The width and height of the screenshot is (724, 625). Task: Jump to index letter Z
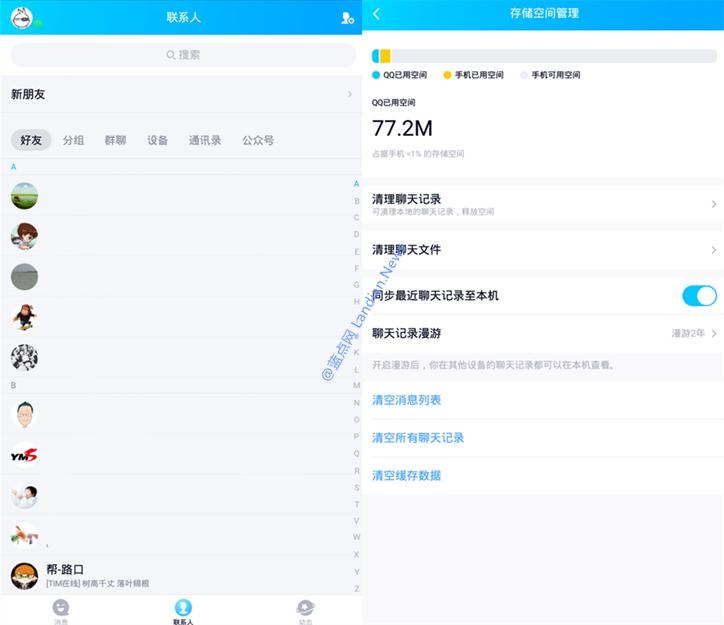tap(356, 589)
